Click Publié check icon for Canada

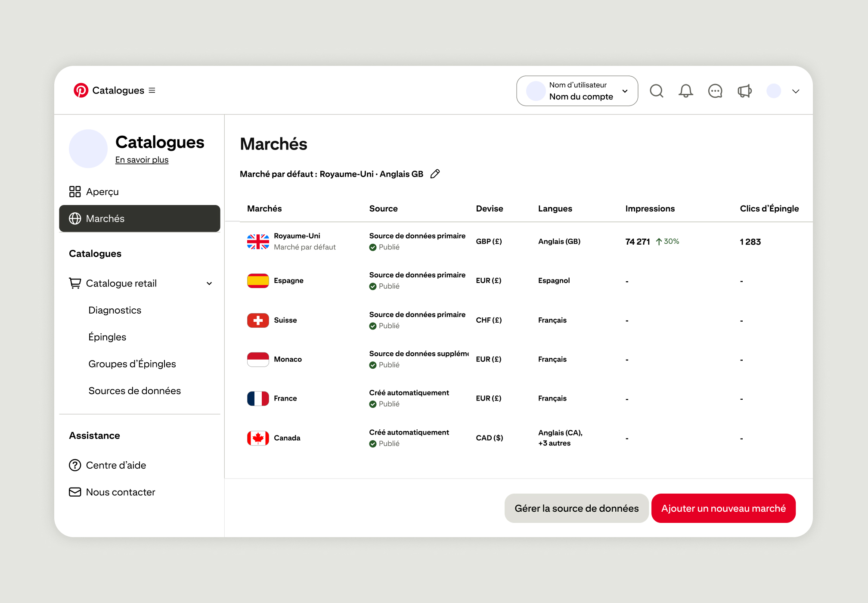(373, 444)
